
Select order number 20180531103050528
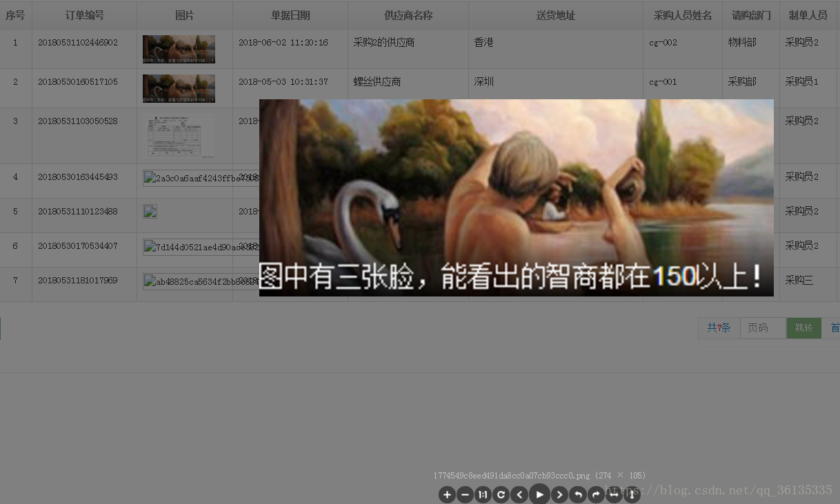pyautogui.click(x=78, y=121)
